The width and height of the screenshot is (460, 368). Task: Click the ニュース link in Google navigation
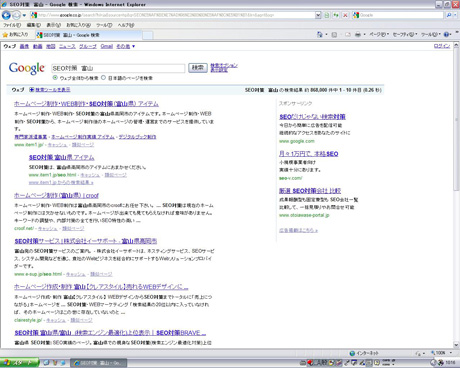tap(67, 46)
